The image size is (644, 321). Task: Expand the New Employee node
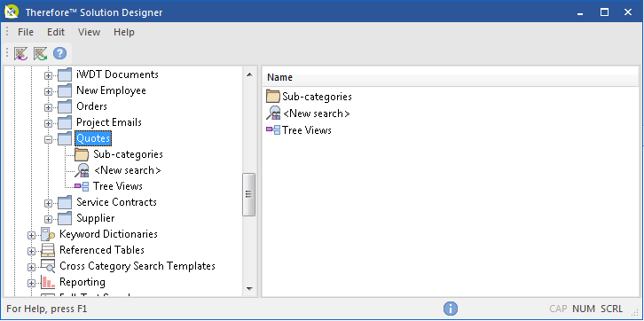click(x=49, y=91)
